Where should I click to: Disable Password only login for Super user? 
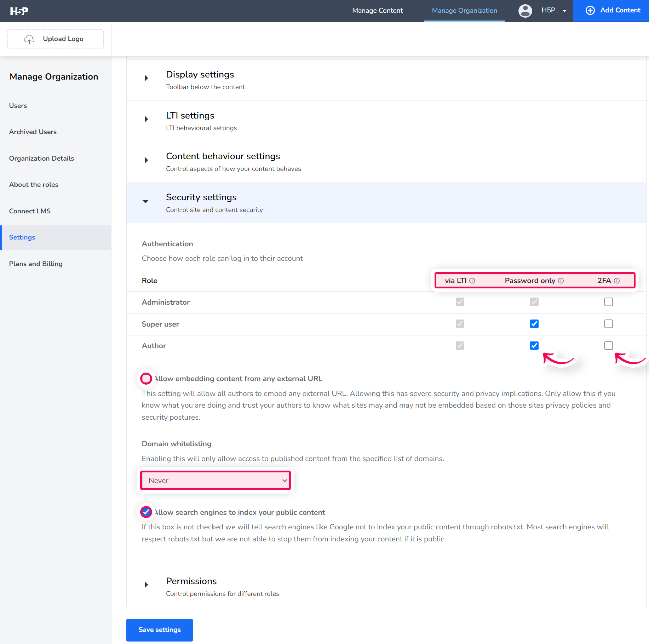[x=534, y=323]
